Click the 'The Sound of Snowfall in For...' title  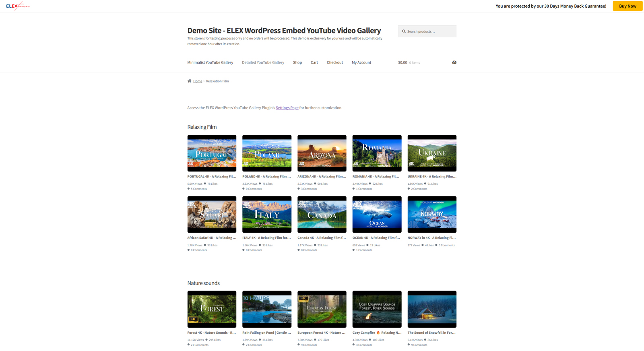[x=431, y=333]
